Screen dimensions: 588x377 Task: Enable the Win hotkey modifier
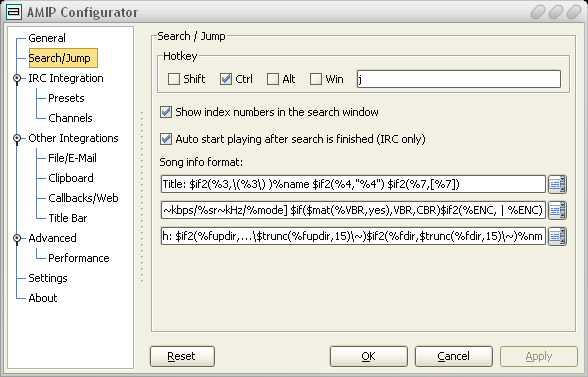click(316, 79)
